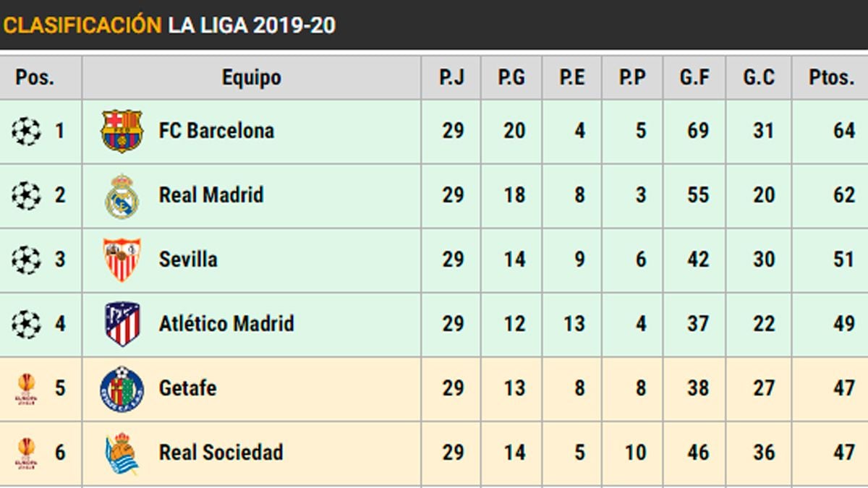This screenshot has width=868, height=488.
Task: Click Champions League icon beside position 1
Action: pos(27,132)
